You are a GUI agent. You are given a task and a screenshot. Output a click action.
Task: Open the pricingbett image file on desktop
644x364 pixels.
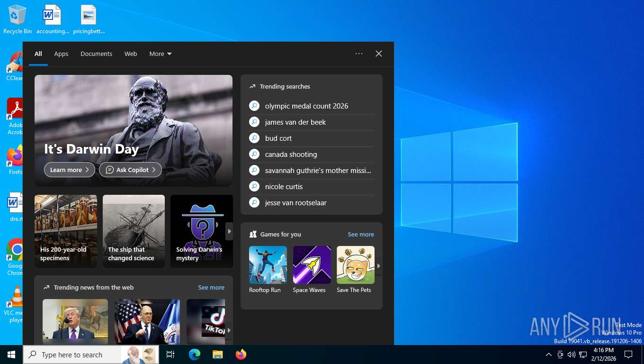(x=89, y=19)
